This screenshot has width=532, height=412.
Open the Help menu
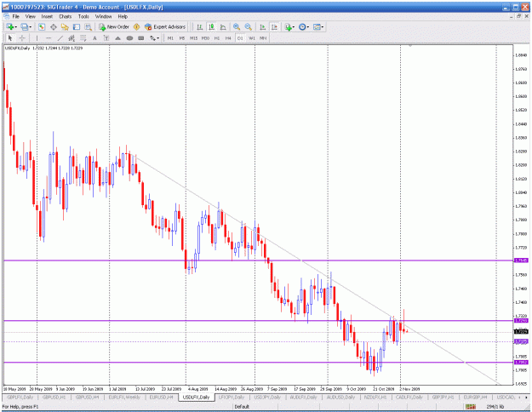coord(123,16)
